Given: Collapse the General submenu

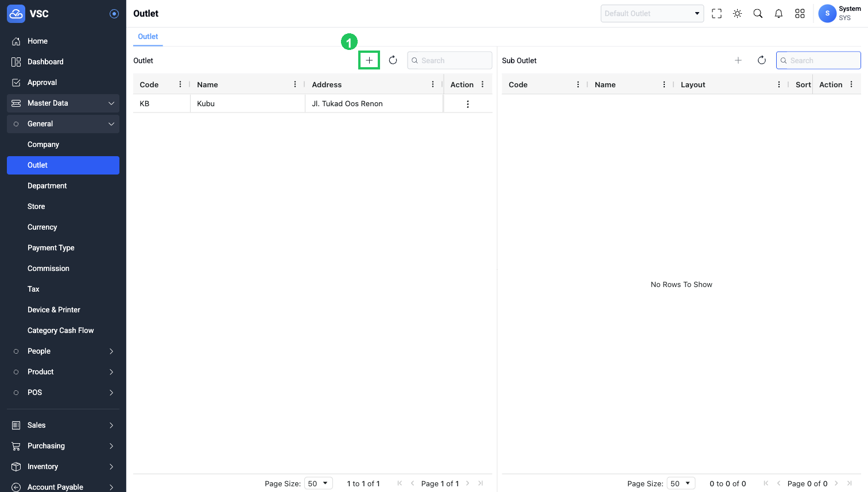Looking at the screenshot, I should (63, 124).
